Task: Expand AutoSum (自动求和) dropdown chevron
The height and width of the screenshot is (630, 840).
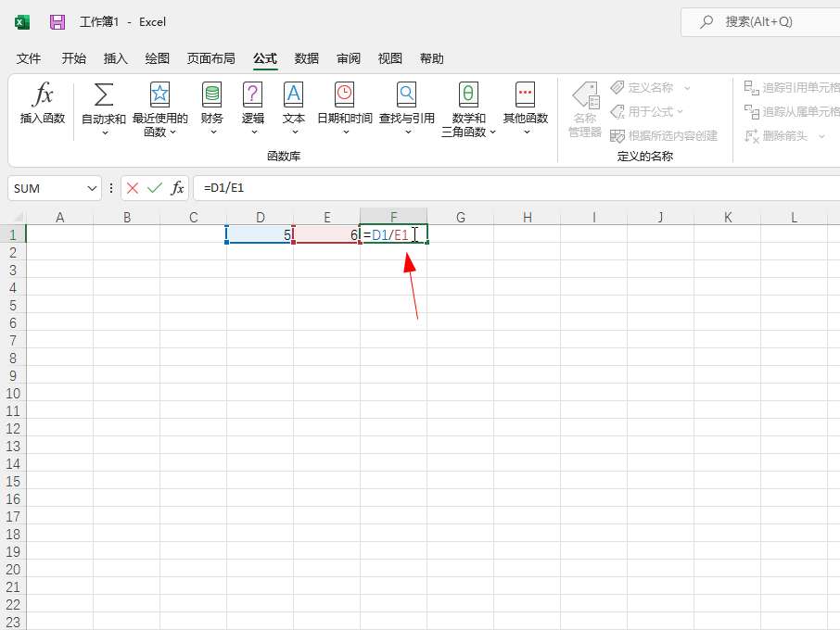Action: [105, 132]
